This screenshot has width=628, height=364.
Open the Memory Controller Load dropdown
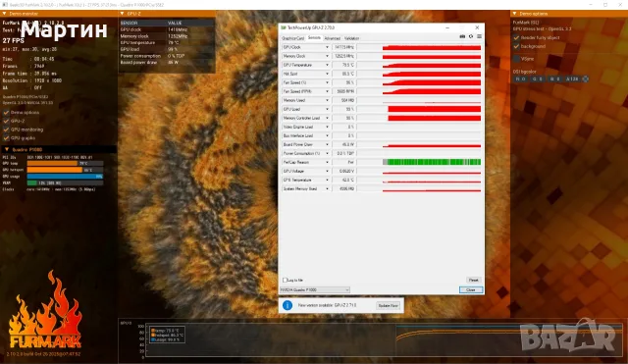pyautogui.click(x=327, y=118)
